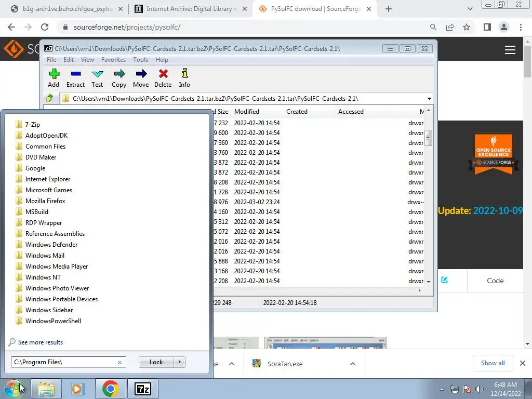The image size is (532, 399).
Task: Open the Help menu in 7-Zip
Action: [x=162, y=59]
